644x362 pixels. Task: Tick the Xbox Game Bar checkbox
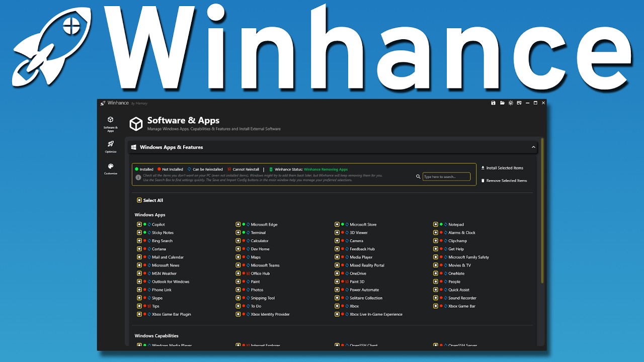pos(436,306)
